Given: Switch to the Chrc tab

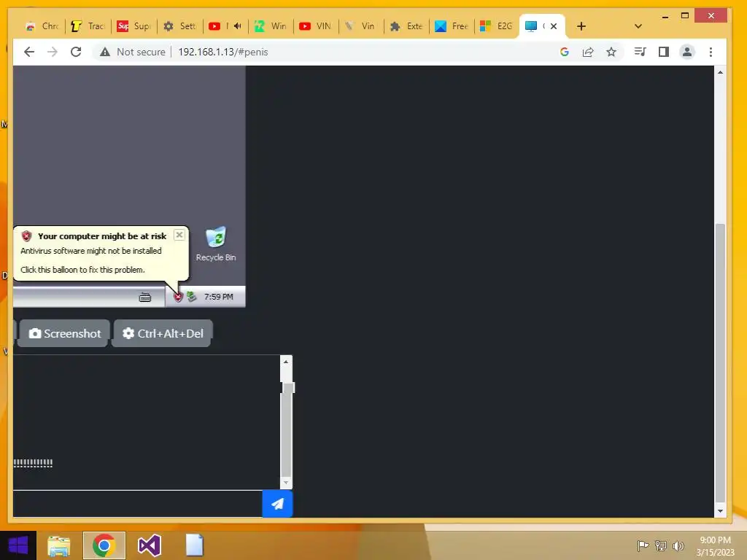Looking at the screenshot, I should point(42,26).
